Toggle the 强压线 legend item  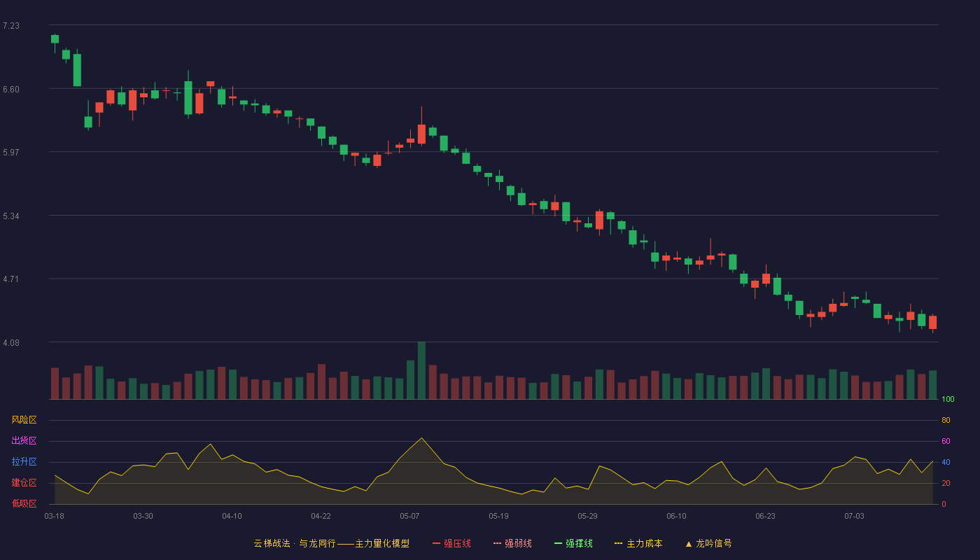pos(451,543)
